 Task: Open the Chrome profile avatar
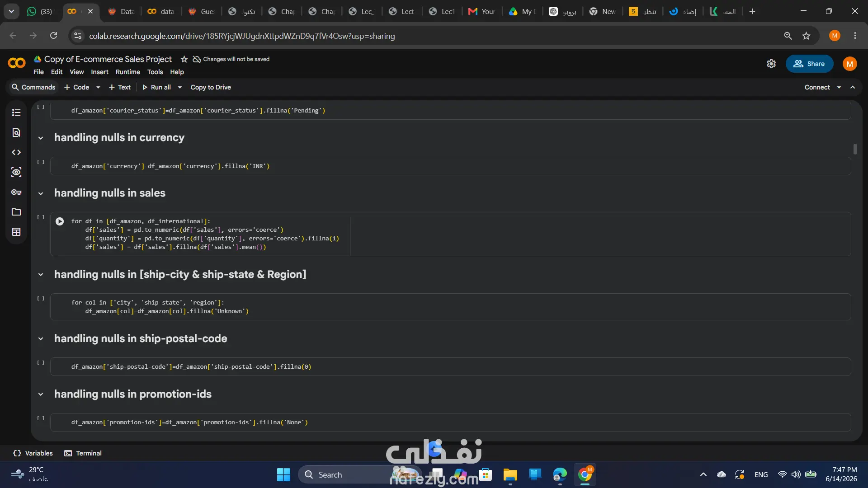(835, 36)
